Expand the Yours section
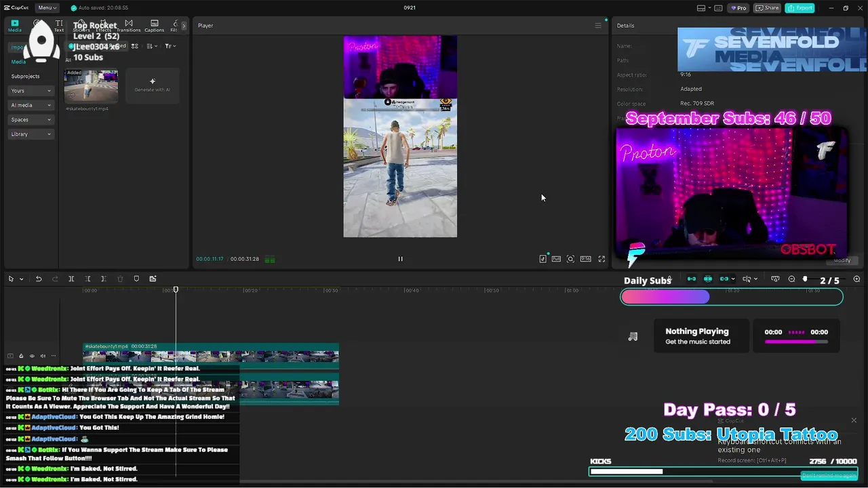This screenshot has height=488, width=868. click(x=31, y=91)
